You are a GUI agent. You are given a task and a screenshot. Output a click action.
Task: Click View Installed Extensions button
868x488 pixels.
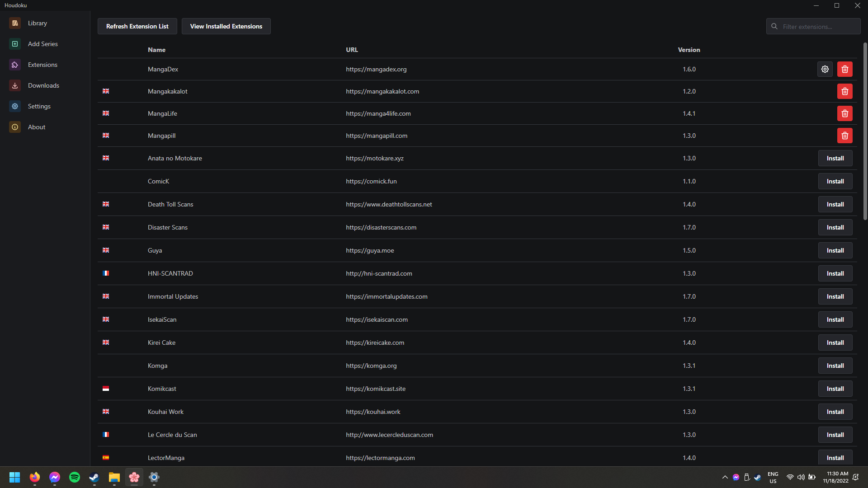click(226, 26)
